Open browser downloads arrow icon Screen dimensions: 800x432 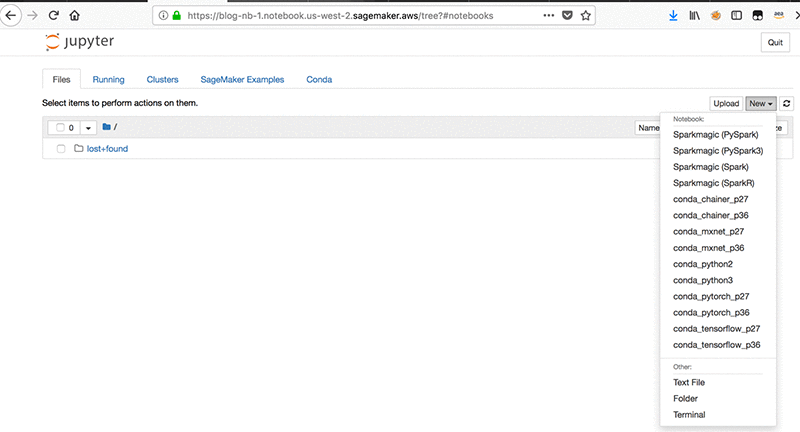(673, 15)
